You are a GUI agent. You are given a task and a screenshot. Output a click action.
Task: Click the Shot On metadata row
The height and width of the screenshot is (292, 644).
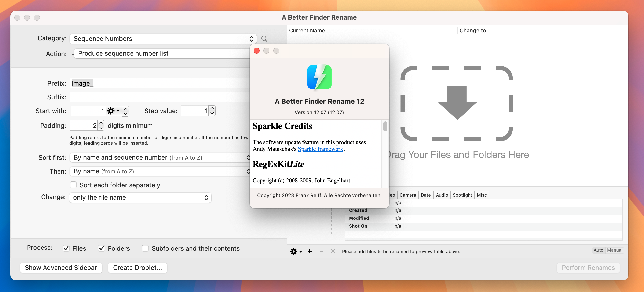(483, 226)
